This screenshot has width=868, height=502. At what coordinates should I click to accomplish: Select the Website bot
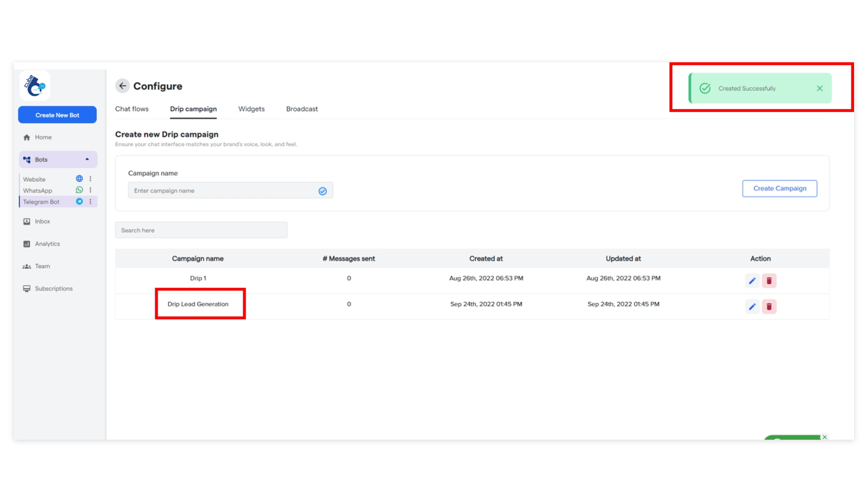34,179
